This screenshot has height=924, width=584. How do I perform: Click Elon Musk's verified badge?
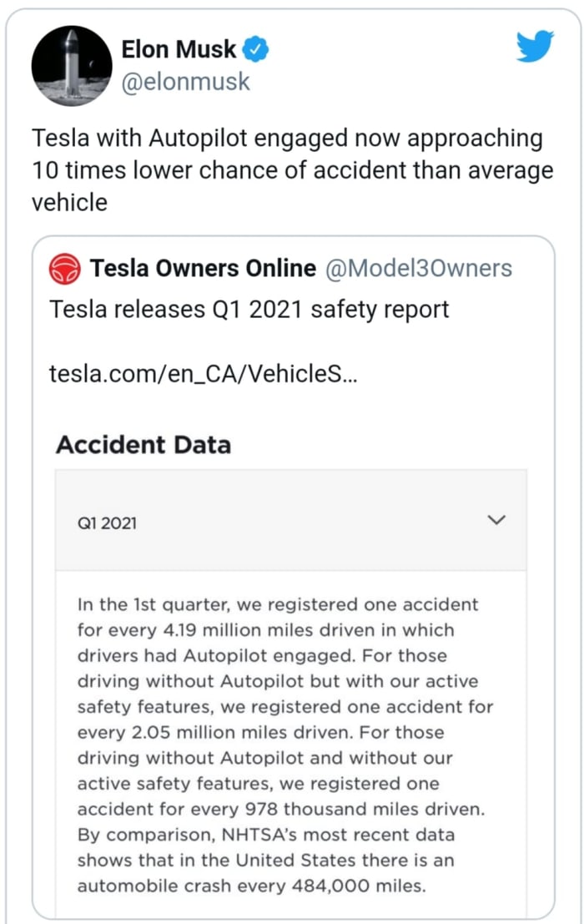click(256, 50)
